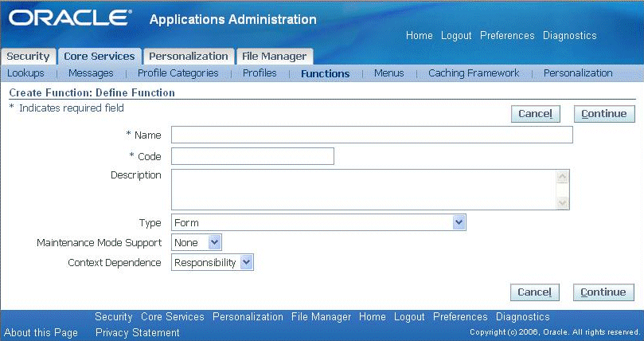644x341 pixels.
Task: Open Context Dependence dropdown
Action: [x=213, y=262]
